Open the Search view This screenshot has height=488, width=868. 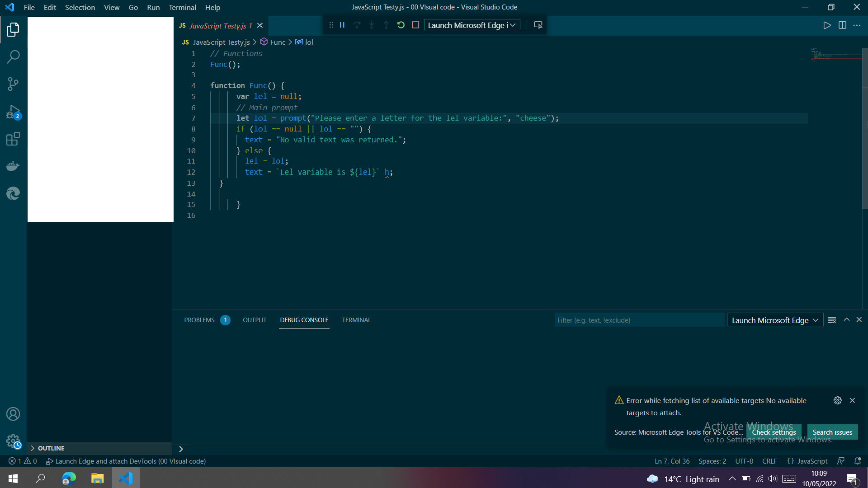tap(13, 56)
